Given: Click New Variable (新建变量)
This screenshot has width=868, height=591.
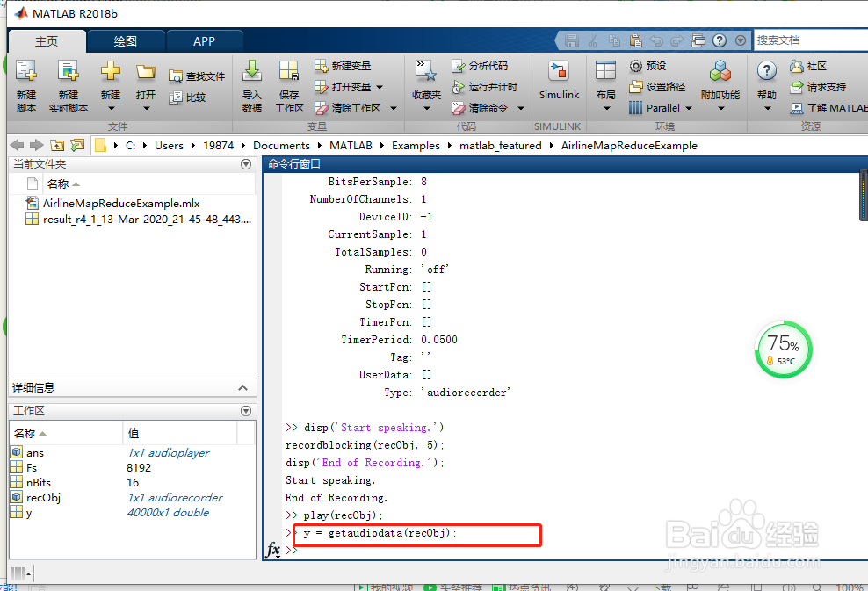Looking at the screenshot, I should (343, 66).
